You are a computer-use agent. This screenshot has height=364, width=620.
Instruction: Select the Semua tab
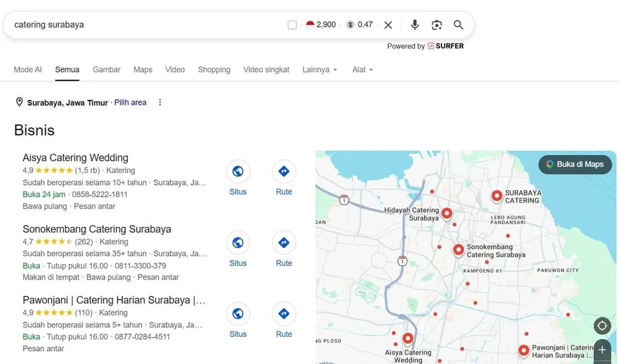(67, 69)
